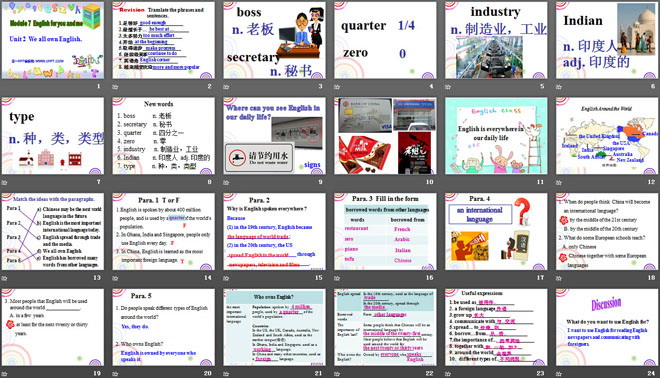660x378 pixels.
Task: Select the Module 7 title slide thumbnail
Action: point(53,40)
